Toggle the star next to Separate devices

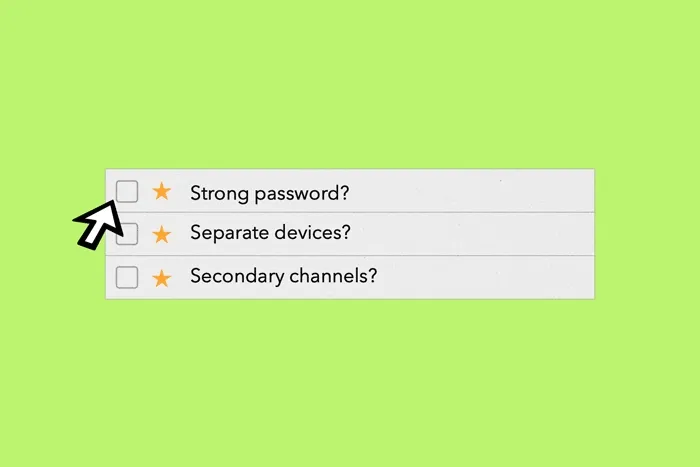[161, 235]
